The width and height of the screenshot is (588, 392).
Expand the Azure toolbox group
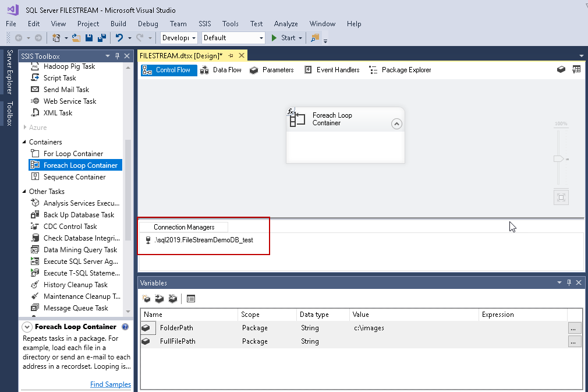click(24, 128)
